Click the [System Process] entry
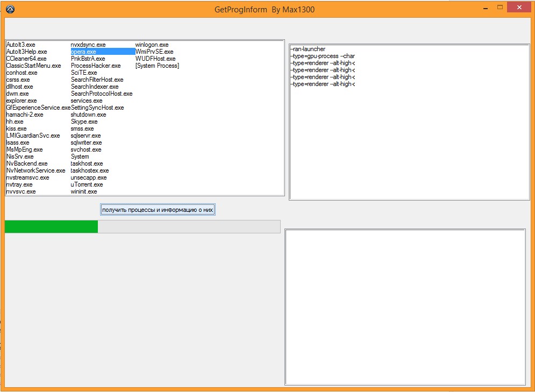 [157, 66]
